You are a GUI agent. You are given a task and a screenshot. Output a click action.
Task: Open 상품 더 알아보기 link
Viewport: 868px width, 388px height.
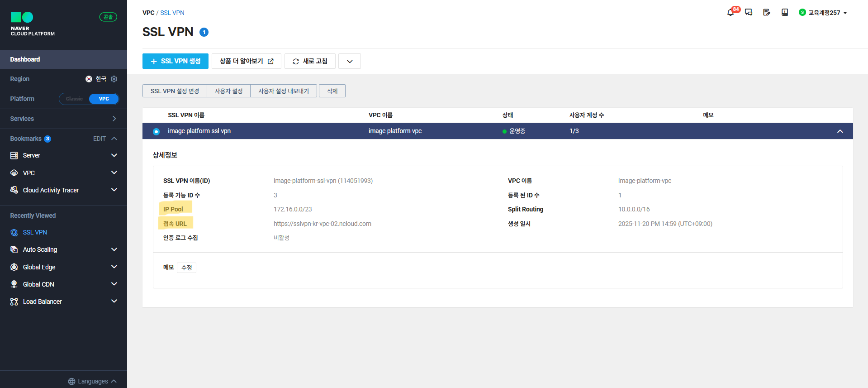[x=247, y=61]
